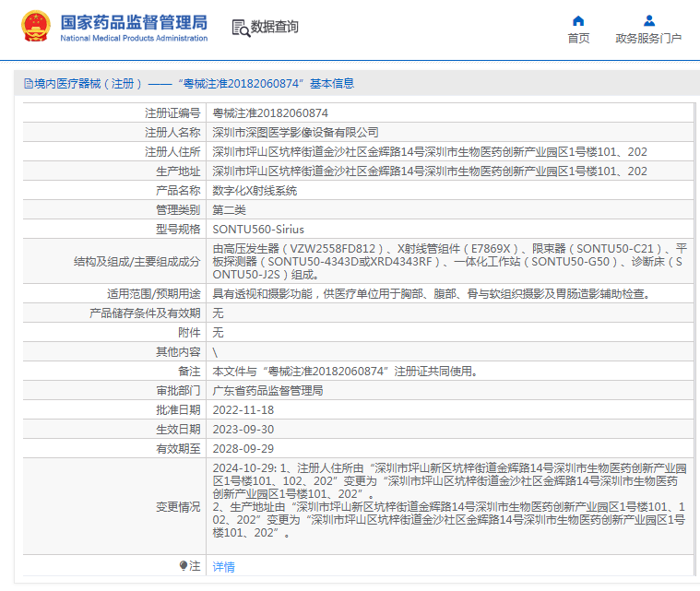Click the 政务服务门户 user icon
This screenshot has width=700, height=591.
649,21
